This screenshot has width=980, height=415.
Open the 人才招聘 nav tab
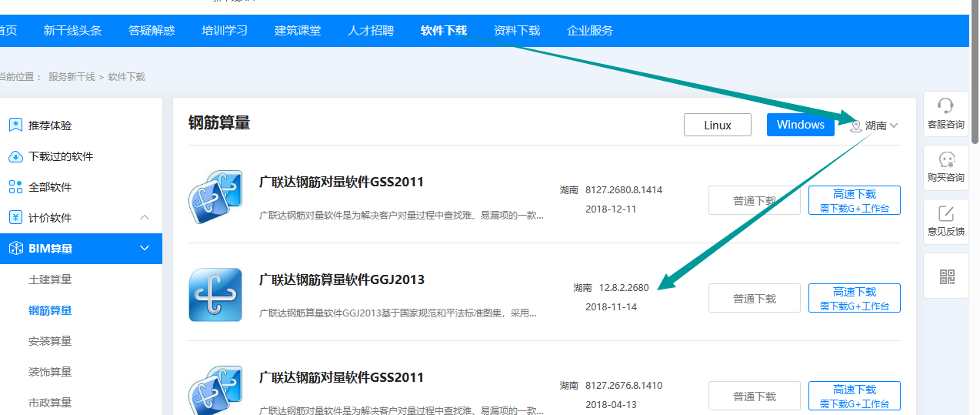371,31
